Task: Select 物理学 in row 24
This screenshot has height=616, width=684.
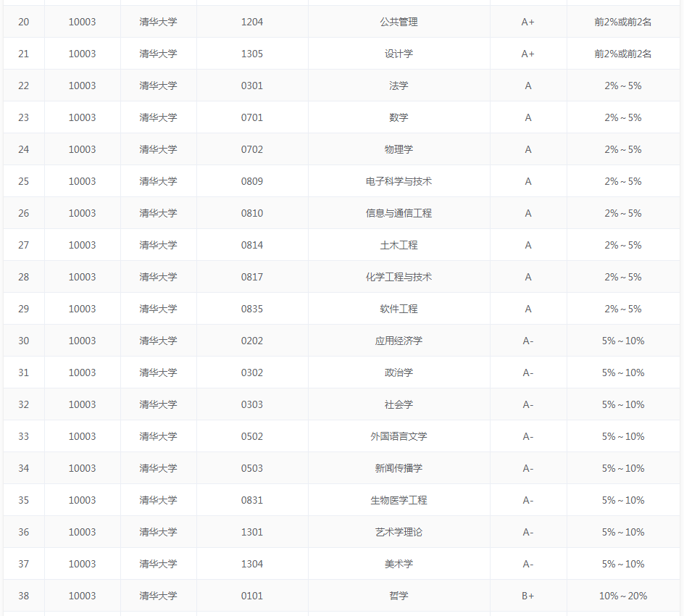Action: (x=399, y=149)
